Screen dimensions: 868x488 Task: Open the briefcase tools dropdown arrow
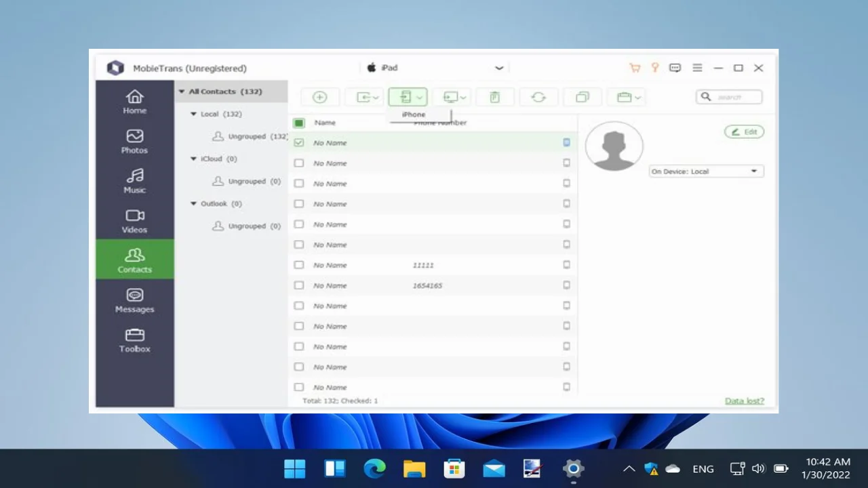(x=637, y=98)
